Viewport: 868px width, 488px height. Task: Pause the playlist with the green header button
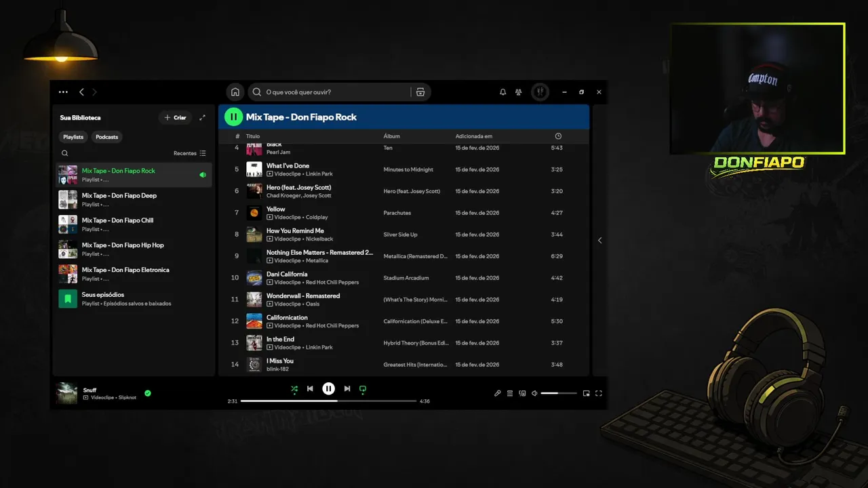coord(233,117)
